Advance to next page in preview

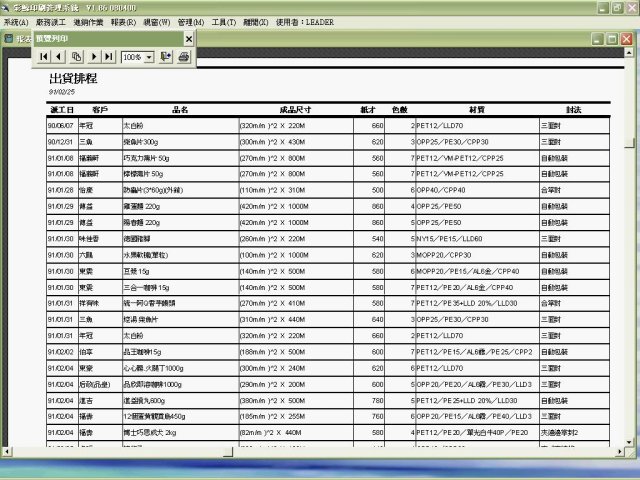[x=94, y=57]
